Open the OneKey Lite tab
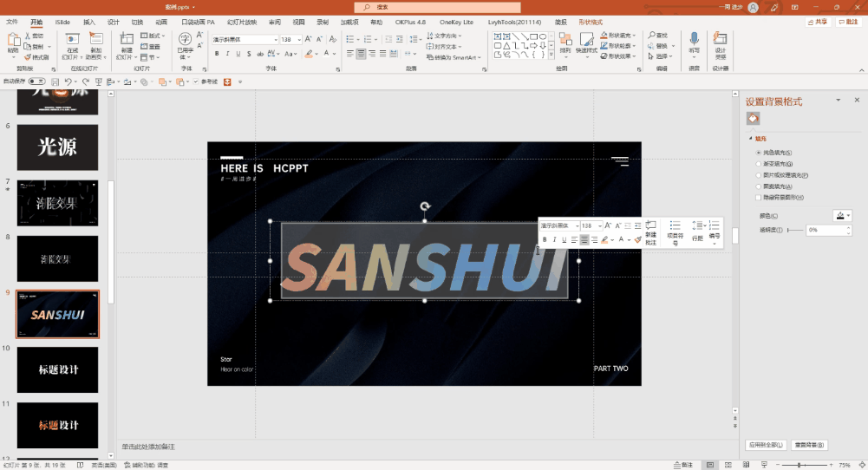Viewport: 868px width, 470px height. [x=457, y=23]
